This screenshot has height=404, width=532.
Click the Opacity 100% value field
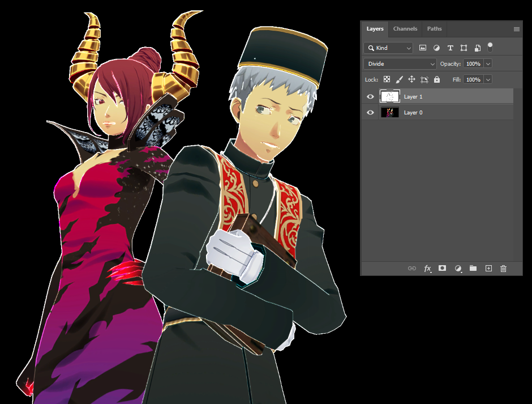tap(474, 63)
